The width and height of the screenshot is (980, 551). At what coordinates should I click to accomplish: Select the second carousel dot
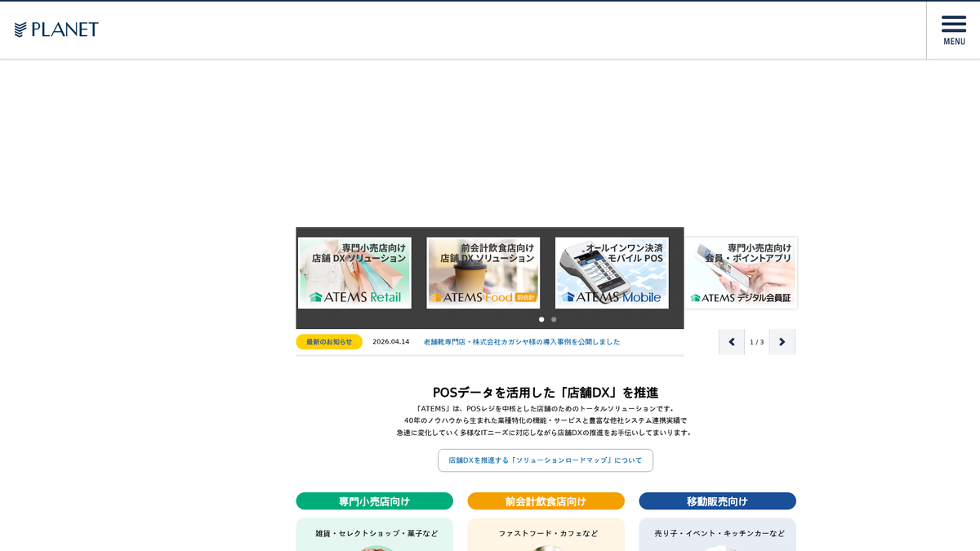(x=554, y=319)
